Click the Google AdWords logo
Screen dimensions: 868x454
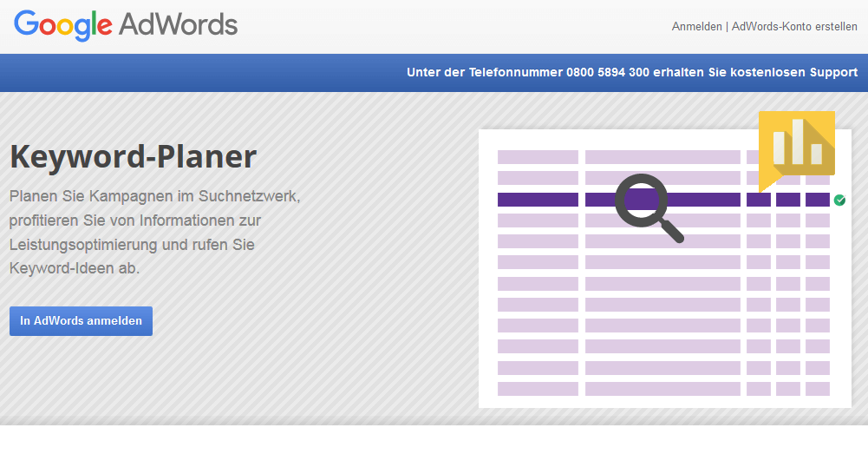[126, 25]
